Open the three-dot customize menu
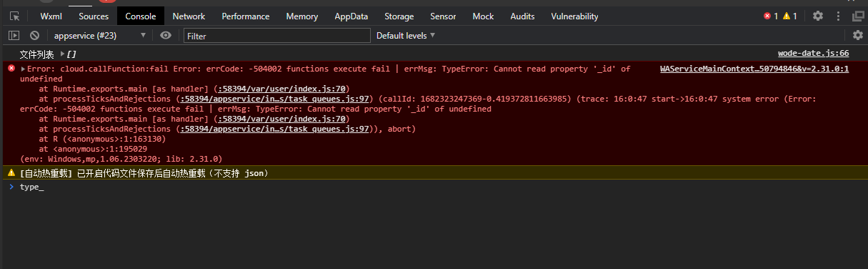The image size is (868, 269). point(838,16)
